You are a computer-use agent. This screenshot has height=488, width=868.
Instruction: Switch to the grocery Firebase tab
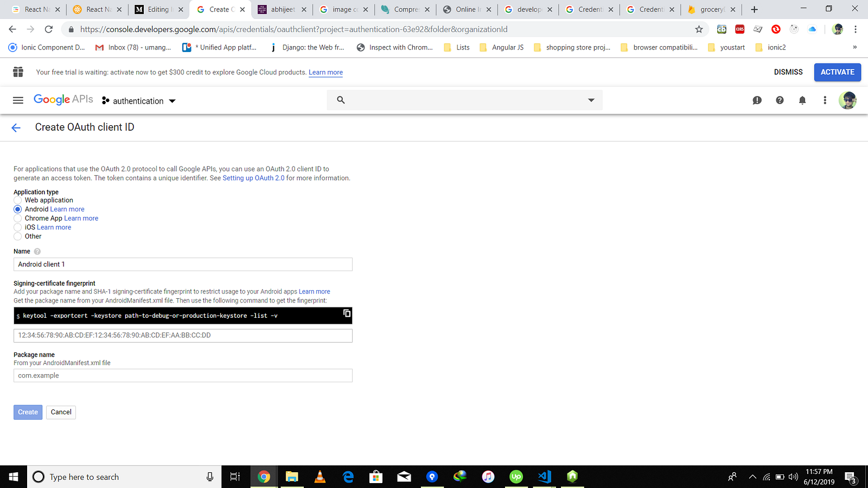712,9
